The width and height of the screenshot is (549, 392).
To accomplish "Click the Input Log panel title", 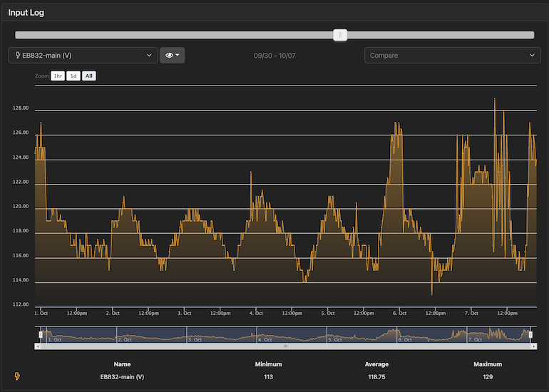I will pos(26,13).
